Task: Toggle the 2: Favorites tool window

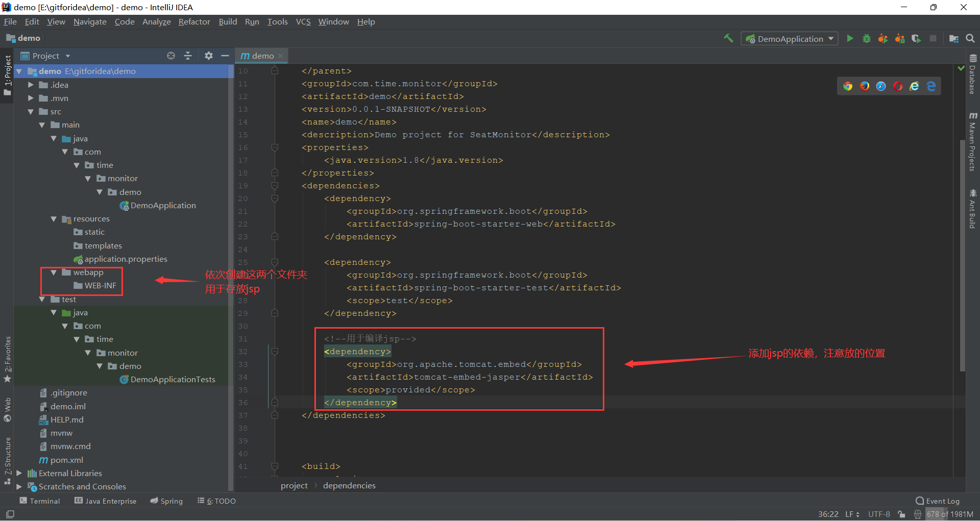Action: tap(7, 359)
